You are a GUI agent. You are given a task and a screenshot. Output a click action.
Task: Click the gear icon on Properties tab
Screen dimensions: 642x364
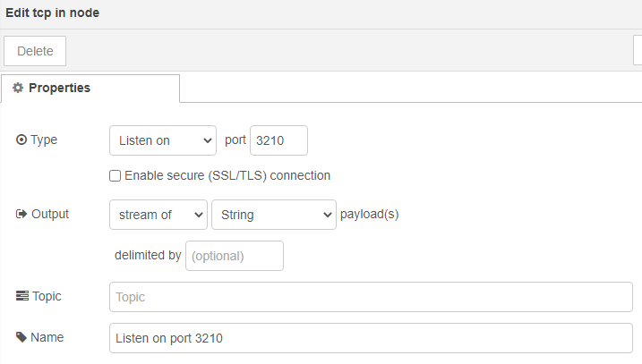coord(18,89)
